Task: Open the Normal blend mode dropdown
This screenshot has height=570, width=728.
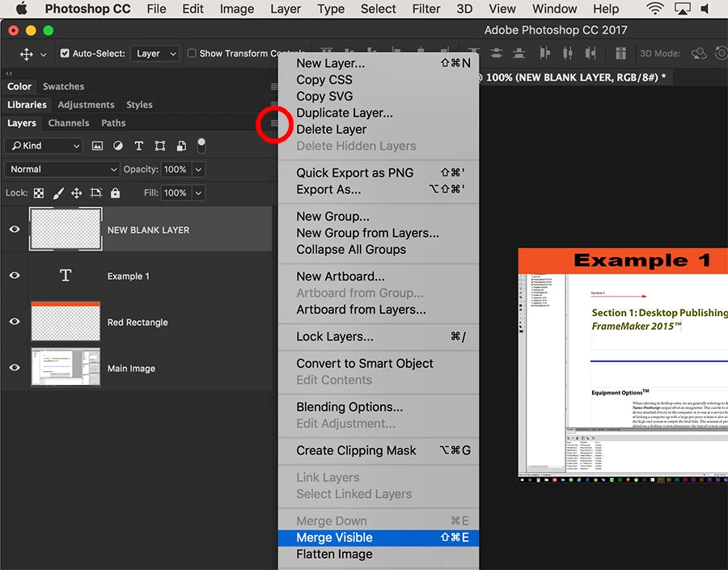Action: [x=61, y=170]
